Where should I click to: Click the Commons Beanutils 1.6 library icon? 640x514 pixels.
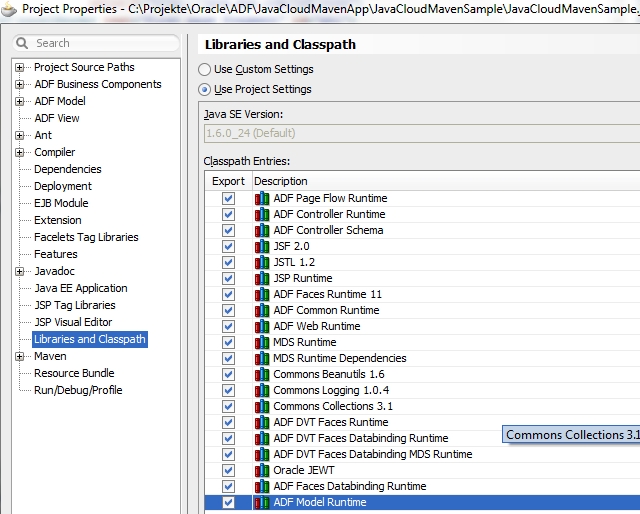tap(262, 374)
